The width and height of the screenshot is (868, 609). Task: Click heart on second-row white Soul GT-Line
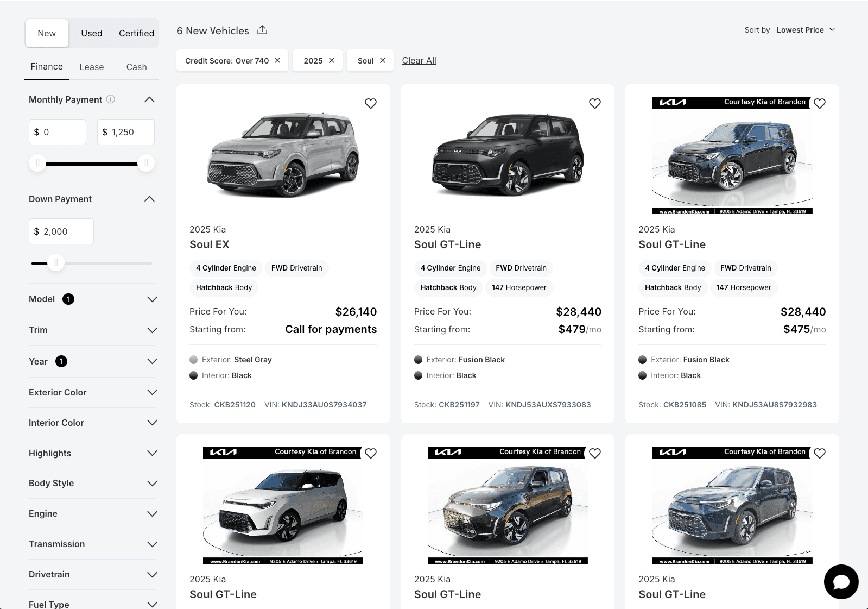point(371,453)
